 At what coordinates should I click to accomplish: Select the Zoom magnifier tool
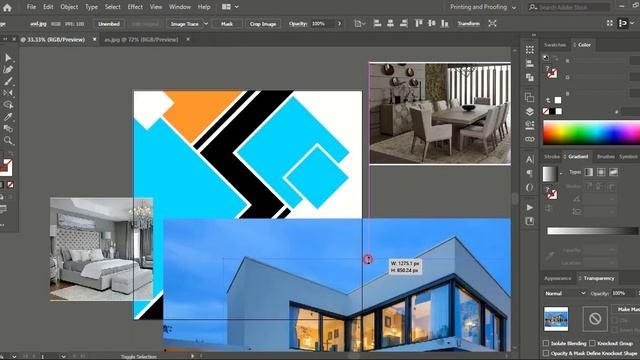pyautogui.click(x=8, y=141)
